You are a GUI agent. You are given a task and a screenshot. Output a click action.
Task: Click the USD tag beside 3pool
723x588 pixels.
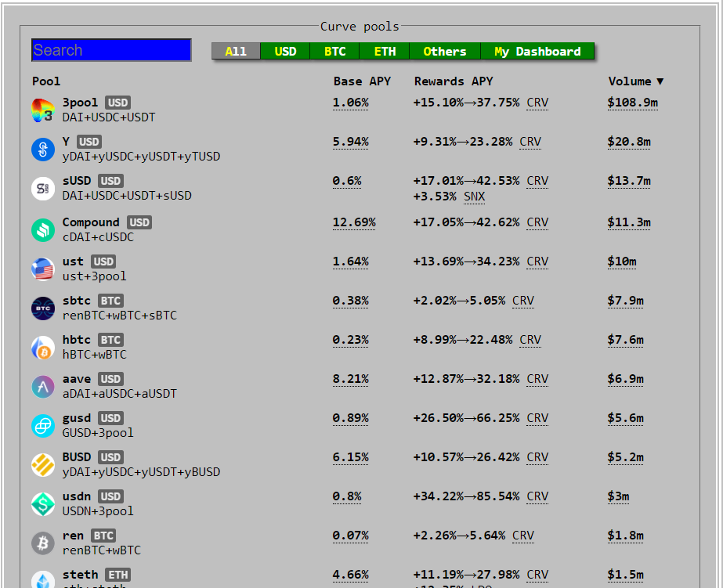[x=118, y=103]
